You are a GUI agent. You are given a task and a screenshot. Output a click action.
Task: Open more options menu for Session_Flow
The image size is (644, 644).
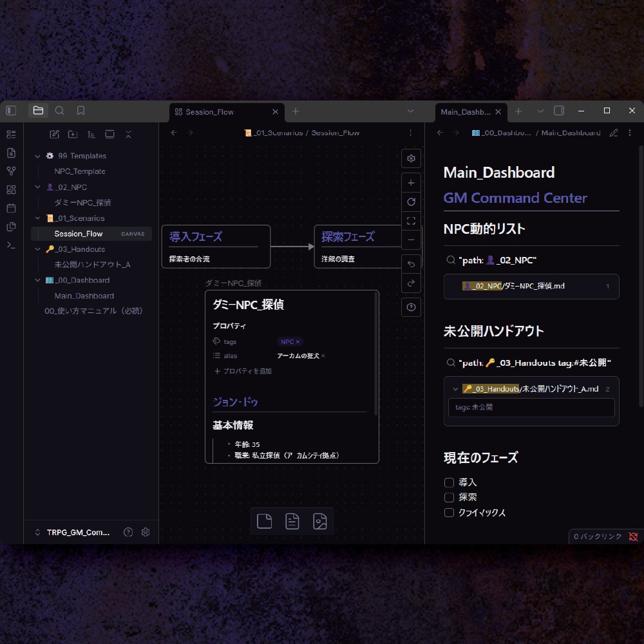pyautogui.click(x=410, y=133)
